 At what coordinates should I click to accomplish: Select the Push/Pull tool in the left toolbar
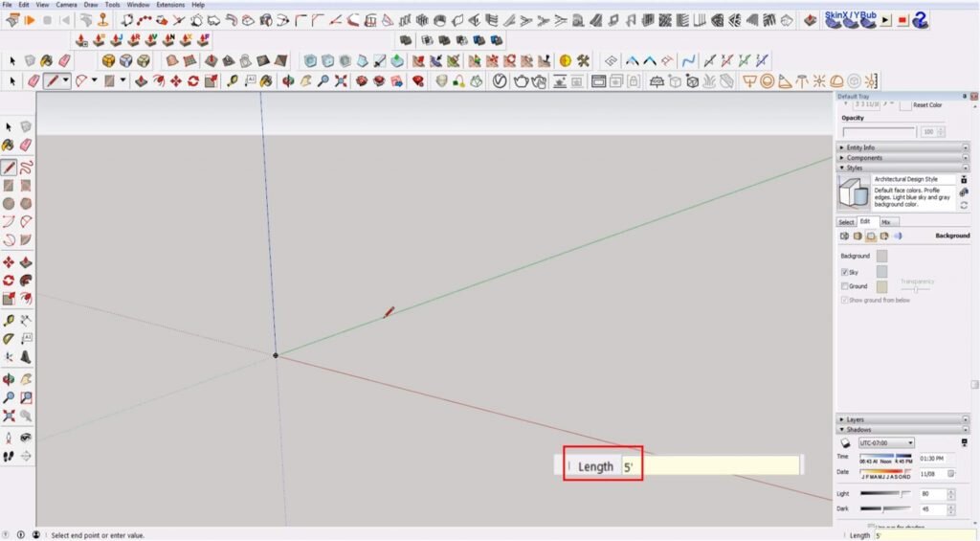[x=26, y=262]
